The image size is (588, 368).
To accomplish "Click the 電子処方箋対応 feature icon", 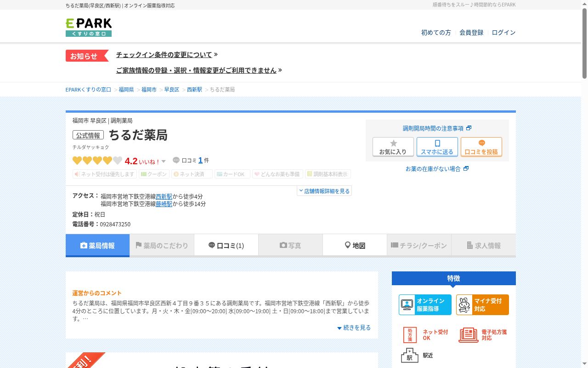I will point(483,335).
